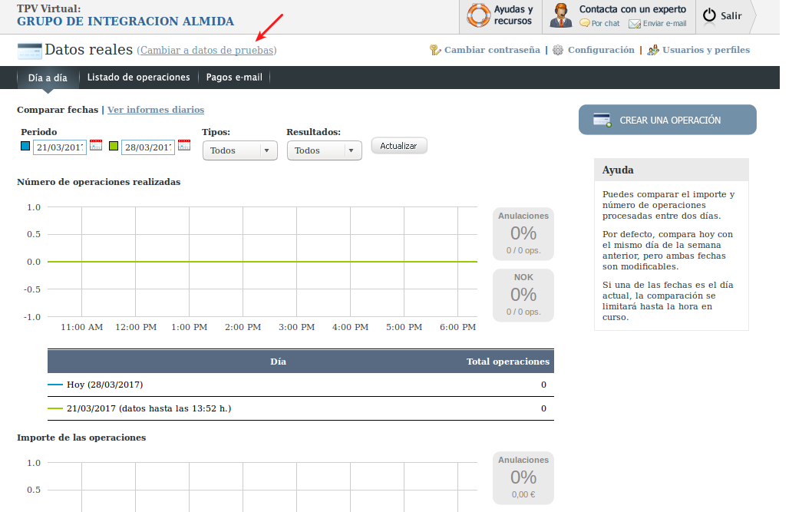The image size is (812, 512).
Task: Click the expert support agent icon
Action: coord(562,15)
